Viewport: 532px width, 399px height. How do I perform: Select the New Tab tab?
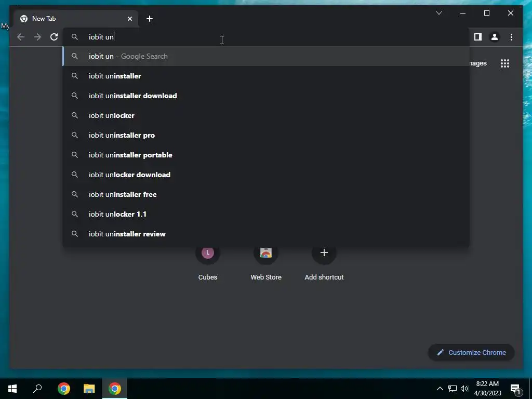click(76, 19)
